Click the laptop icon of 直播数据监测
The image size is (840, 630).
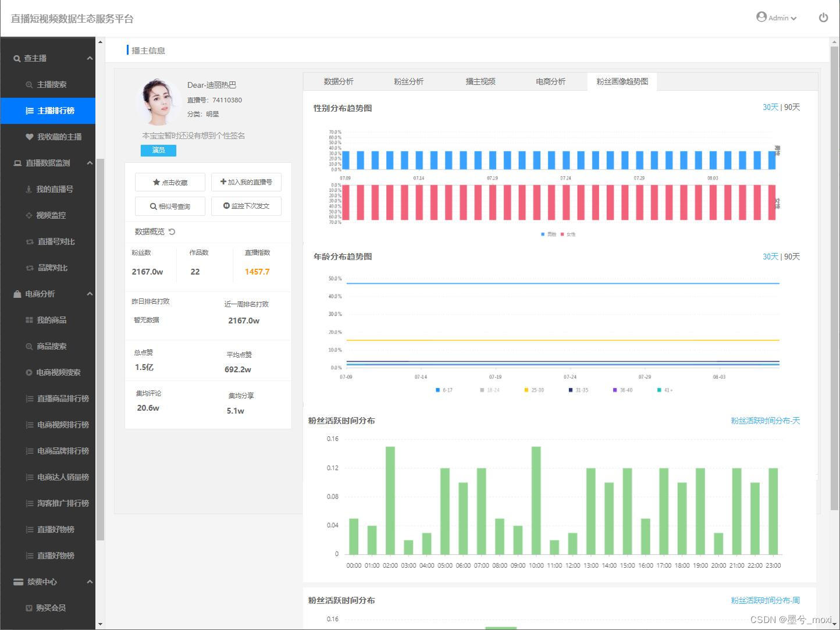click(x=17, y=163)
